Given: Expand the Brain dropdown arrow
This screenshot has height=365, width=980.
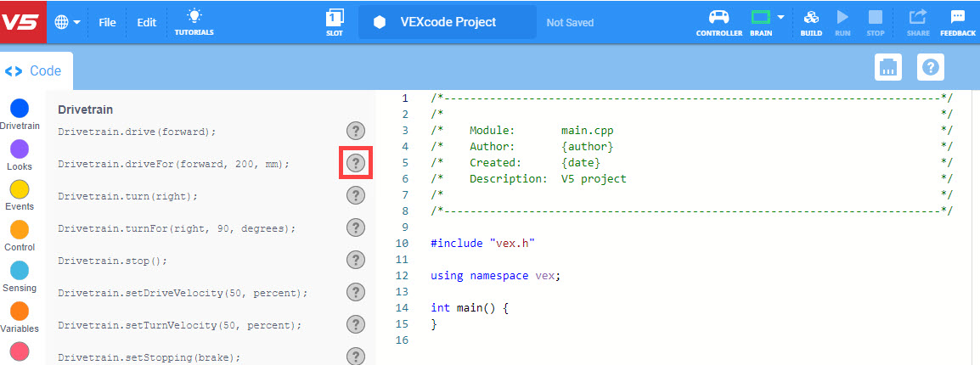Looking at the screenshot, I should click(780, 17).
